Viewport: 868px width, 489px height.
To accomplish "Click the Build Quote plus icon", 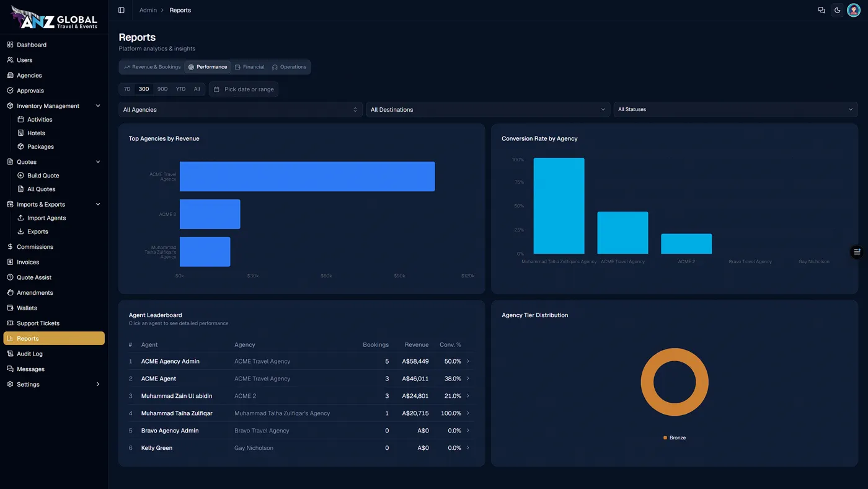I will 20,176.
